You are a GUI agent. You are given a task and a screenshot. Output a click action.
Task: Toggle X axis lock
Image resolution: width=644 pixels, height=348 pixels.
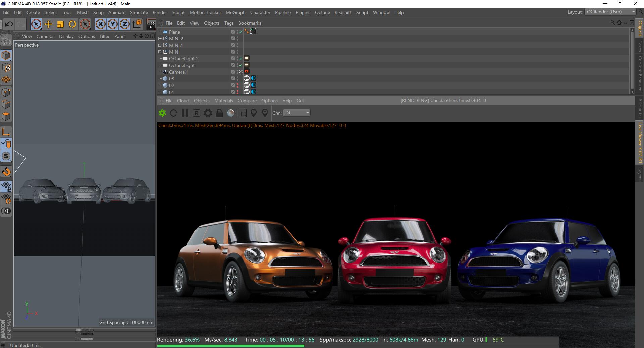coord(101,24)
